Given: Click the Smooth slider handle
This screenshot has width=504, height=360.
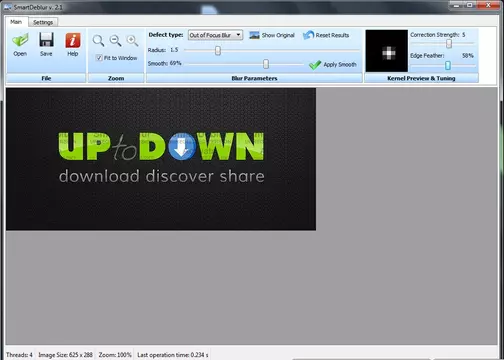Looking at the screenshot, I should pos(266,64).
